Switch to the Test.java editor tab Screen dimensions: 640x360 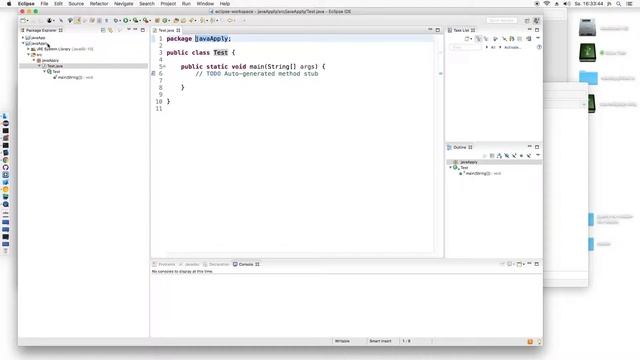click(167, 30)
